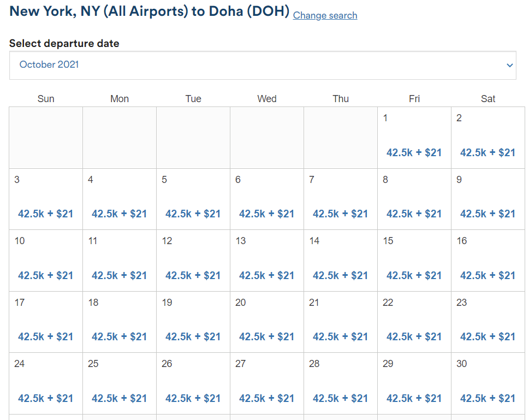Select the award price on October 23
Image resolution: width=529 pixels, height=420 pixels.
tap(488, 336)
